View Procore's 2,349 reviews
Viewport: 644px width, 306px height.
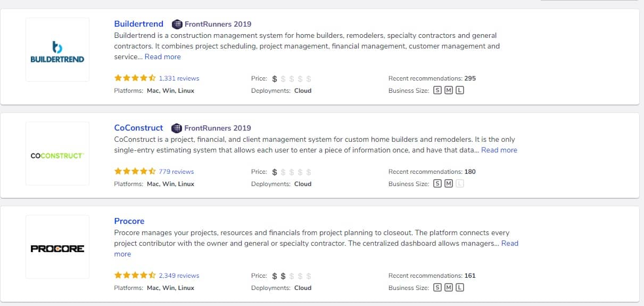(179, 276)
